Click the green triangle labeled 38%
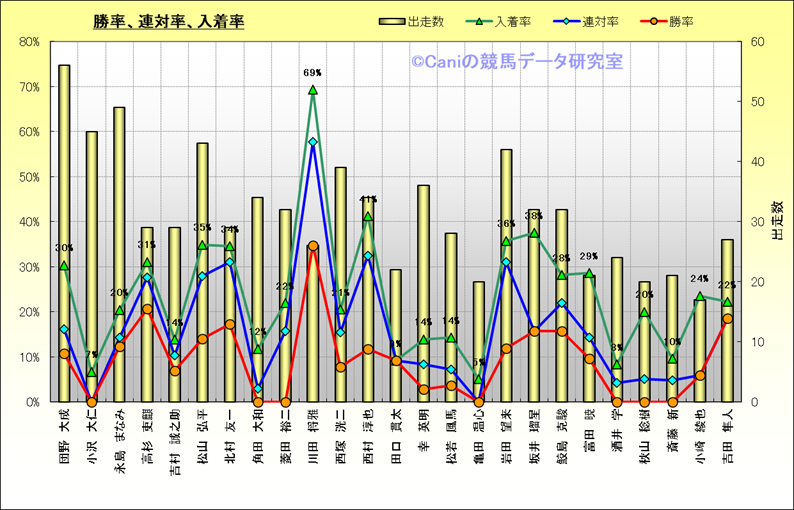 (x=534, y=233)
